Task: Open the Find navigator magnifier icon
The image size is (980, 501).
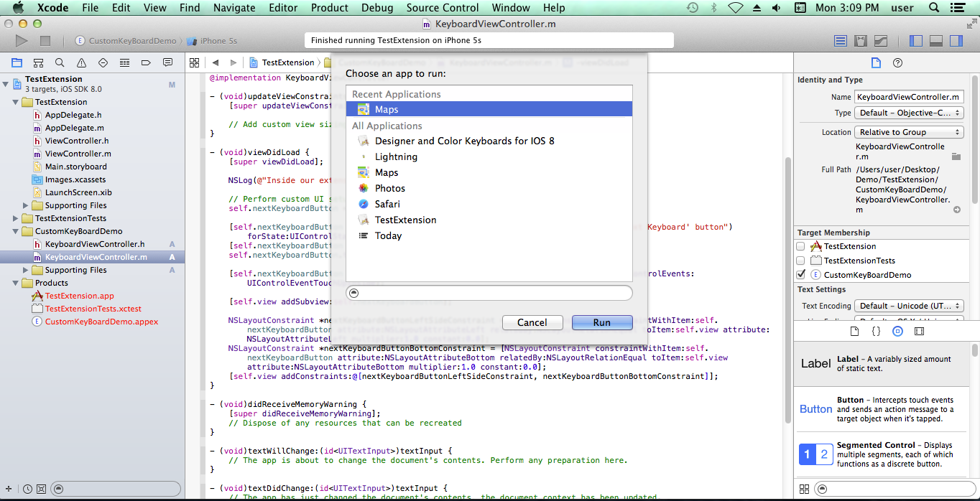Action: point(60,62)
